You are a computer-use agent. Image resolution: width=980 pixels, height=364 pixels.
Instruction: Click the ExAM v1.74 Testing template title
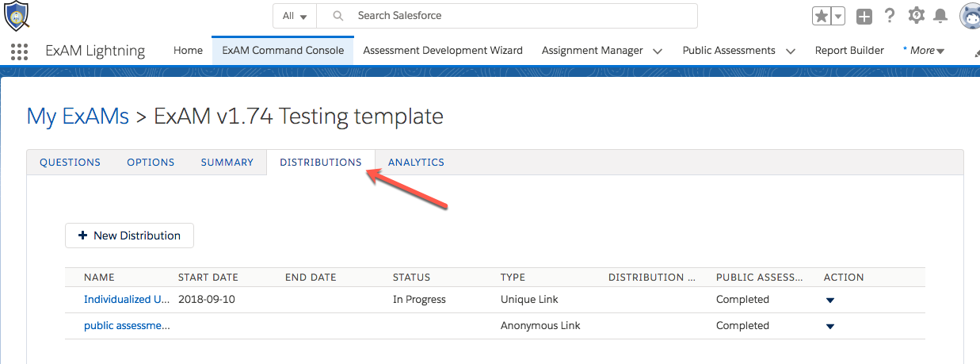coord(299,117)
